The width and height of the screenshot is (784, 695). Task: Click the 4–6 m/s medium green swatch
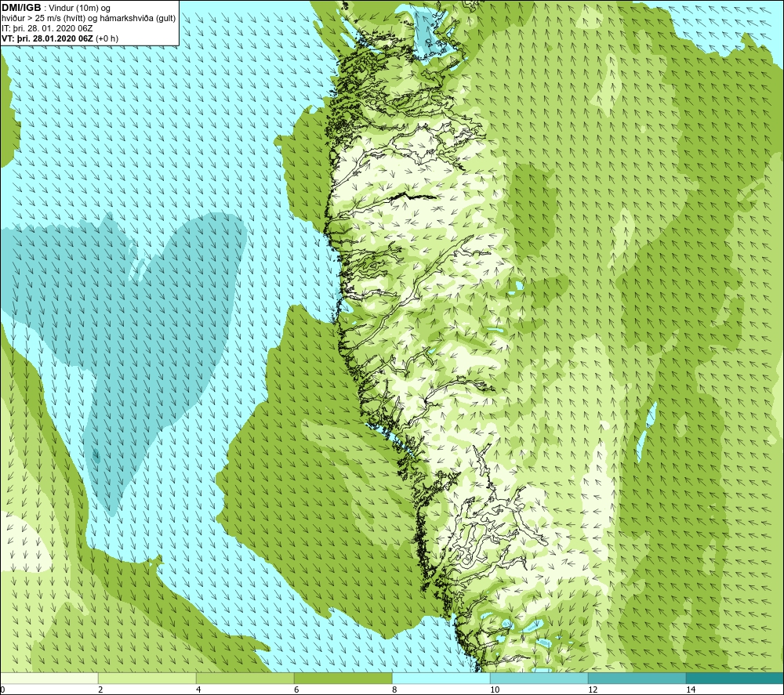(x=245, y=678)
